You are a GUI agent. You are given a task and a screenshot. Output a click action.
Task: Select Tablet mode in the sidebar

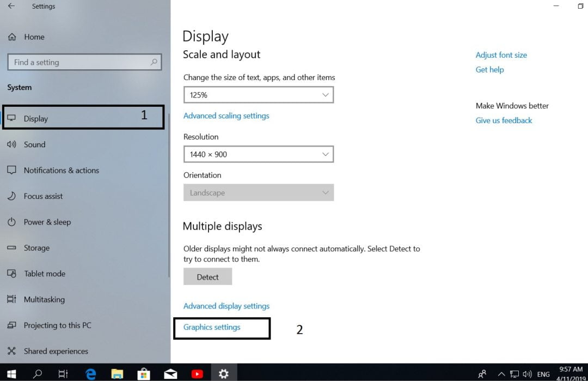pos(46,273)
